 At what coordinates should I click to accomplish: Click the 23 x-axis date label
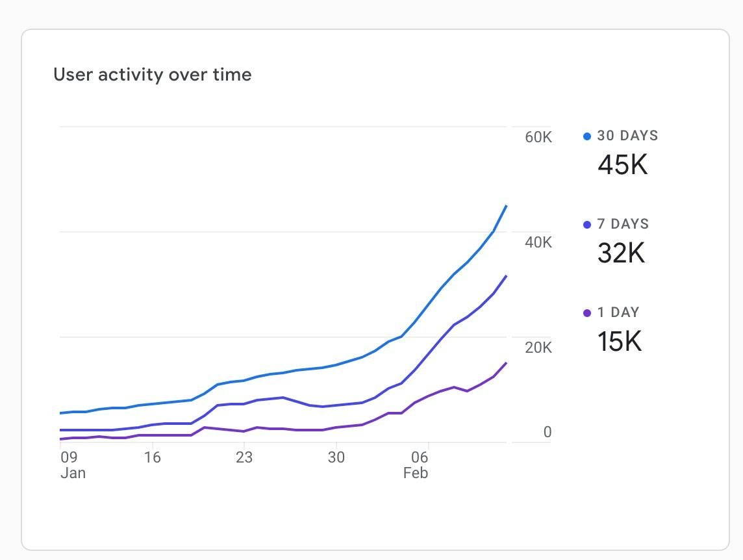tap(244, 457)
